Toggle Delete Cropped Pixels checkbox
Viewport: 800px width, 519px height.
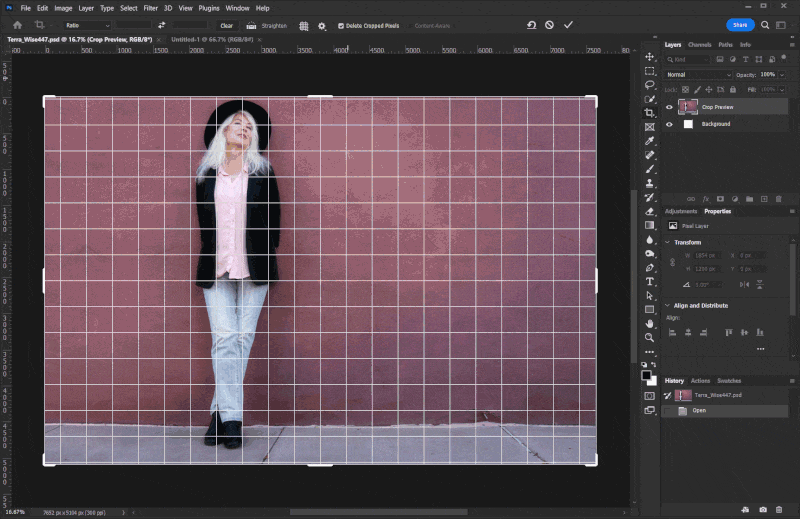click(x=341, y=25)
